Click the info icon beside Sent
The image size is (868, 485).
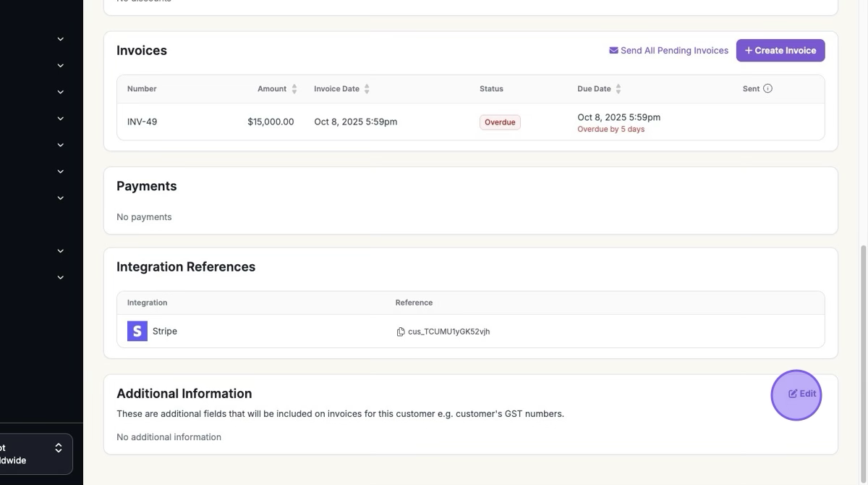coord(768,89)
